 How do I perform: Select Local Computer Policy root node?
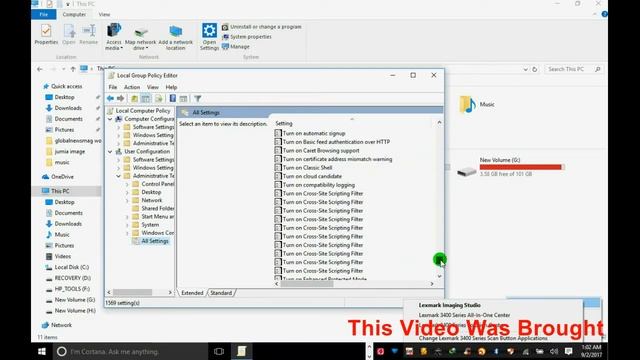142,111
